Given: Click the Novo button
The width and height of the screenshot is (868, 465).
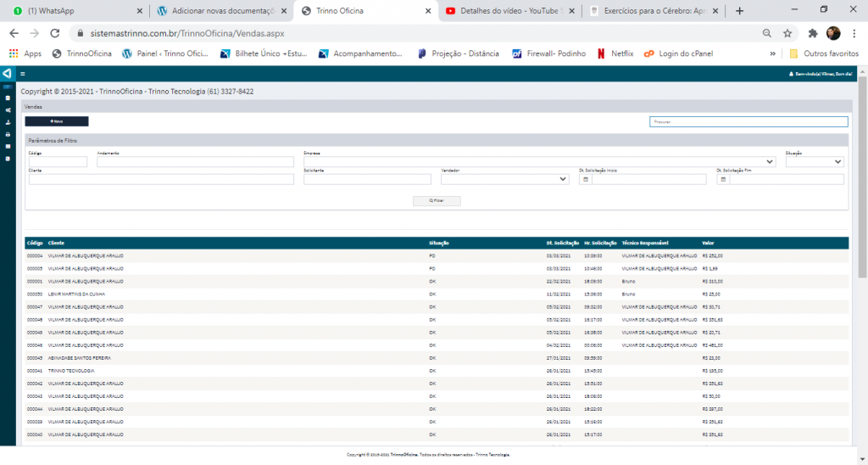Looking at the screenshot, I should 57,121.
